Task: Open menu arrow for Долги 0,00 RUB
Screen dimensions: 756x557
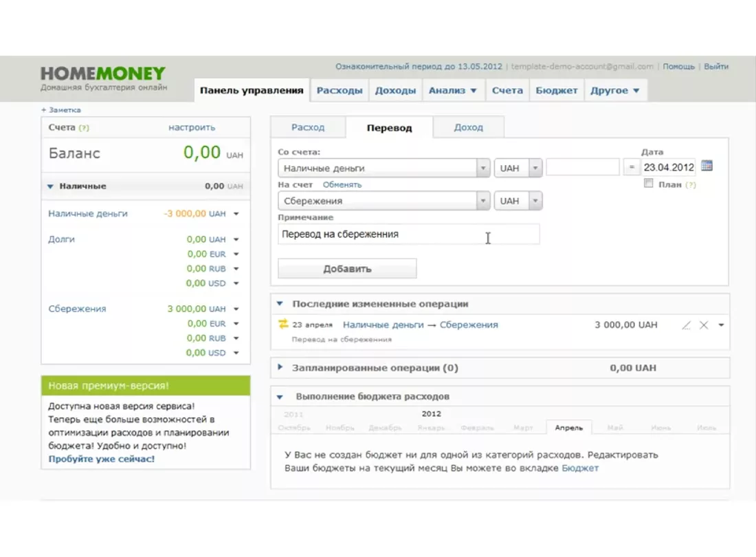Action: click(236, 269)
